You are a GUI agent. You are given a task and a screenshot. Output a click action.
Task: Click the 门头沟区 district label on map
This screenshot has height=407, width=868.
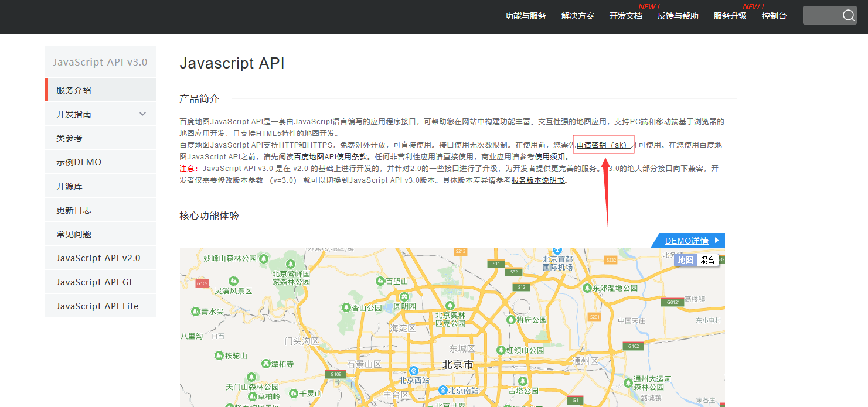301,341
